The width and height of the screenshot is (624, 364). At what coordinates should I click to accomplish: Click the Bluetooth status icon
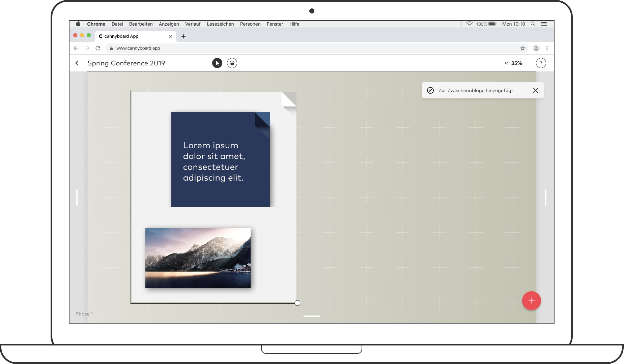(461, 24)
